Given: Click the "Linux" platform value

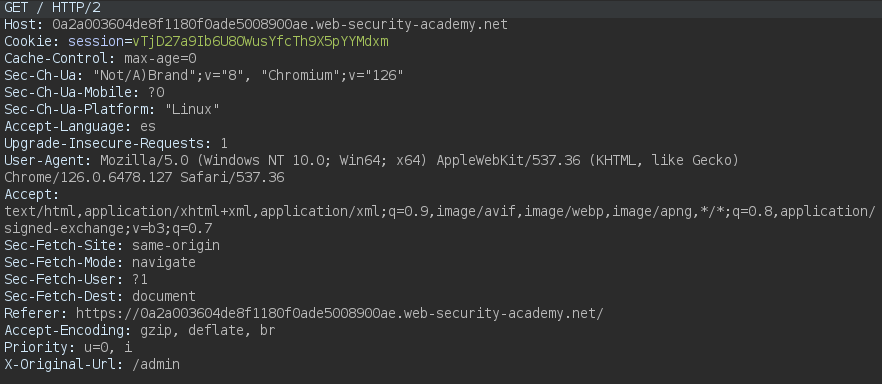Looking at the screenshot, I should [x=192, y=109].
